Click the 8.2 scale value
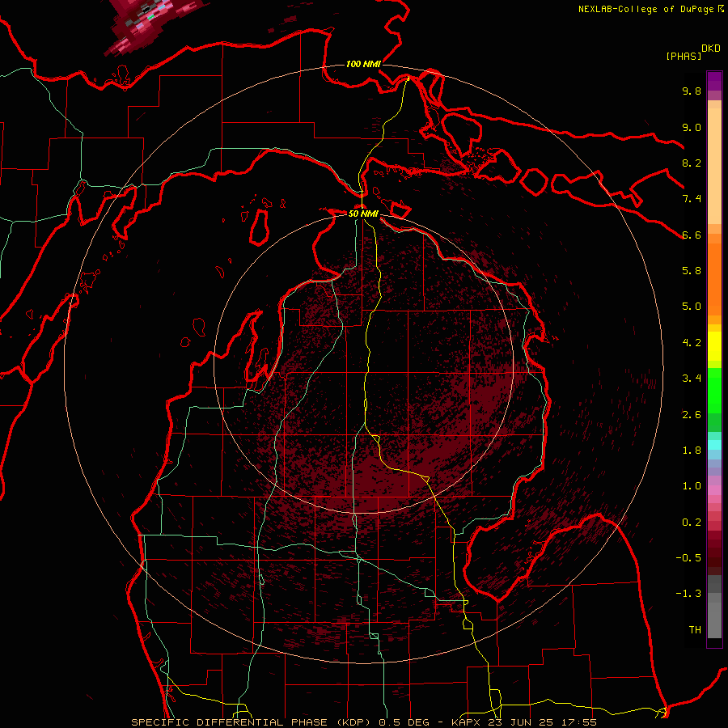728x728 pixels. 692,163
